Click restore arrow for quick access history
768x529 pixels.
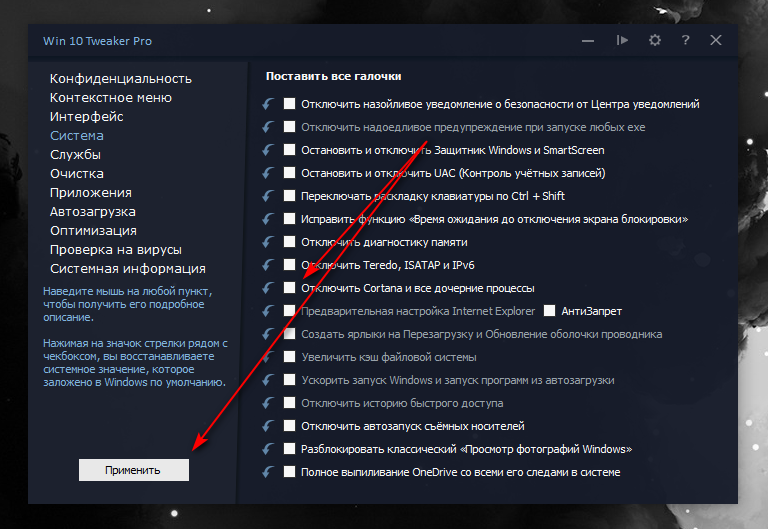[x=268, y=403]
